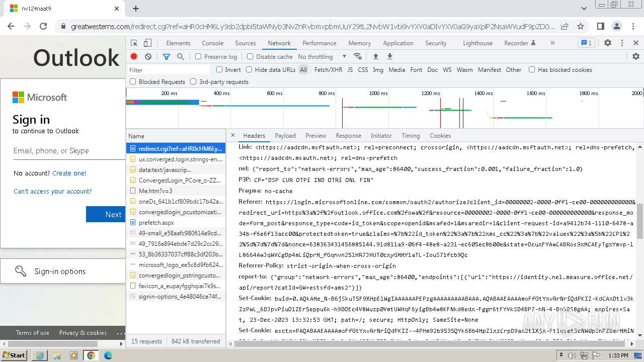
Task: Select the inspect element picker icon
Action: pos(134,43)
